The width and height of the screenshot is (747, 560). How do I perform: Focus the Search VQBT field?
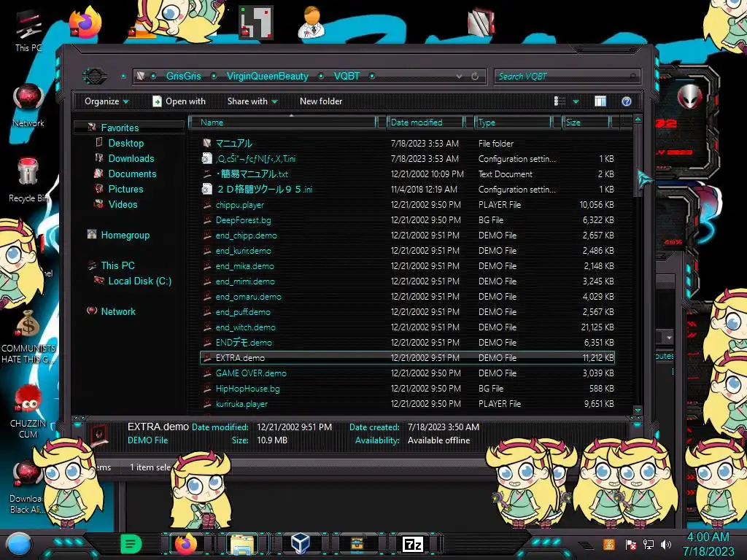click(x=567, y=76)
